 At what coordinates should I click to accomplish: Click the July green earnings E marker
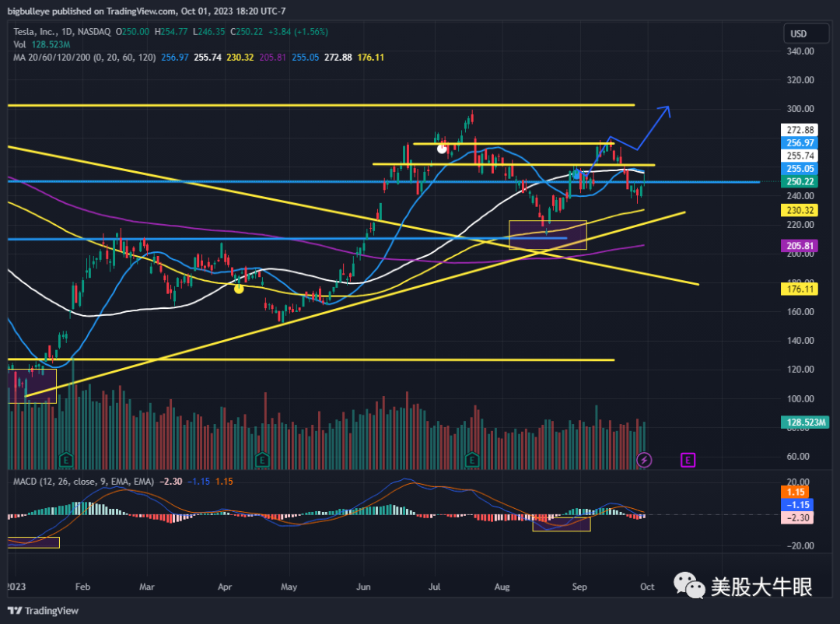pyautogui.click(x=472, y=459)
